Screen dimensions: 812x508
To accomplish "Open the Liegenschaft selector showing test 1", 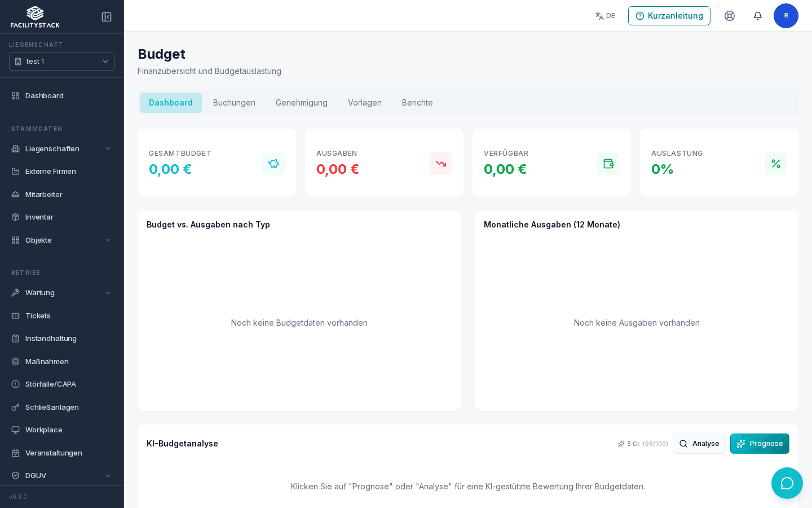I will coord(62,62).
